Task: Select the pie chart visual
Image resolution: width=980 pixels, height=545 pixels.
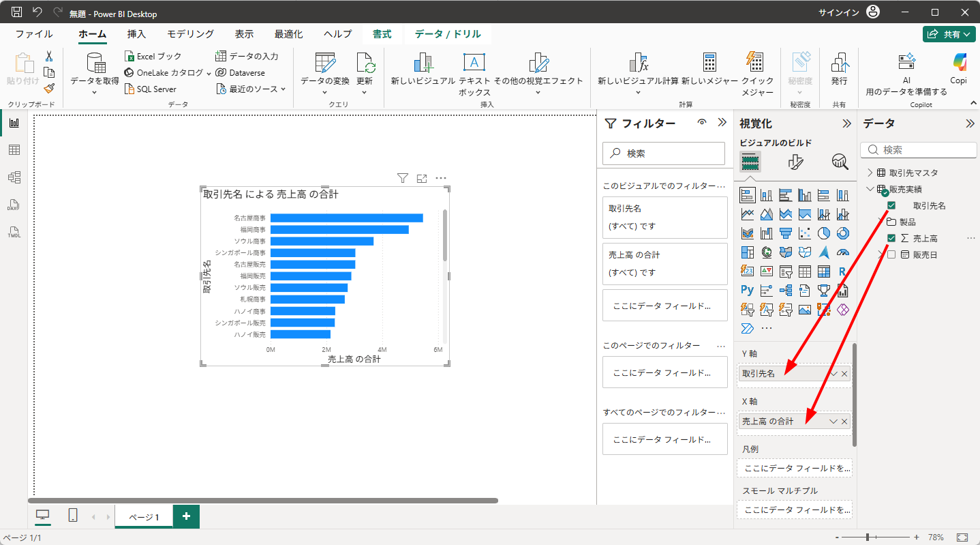Action: click(823, 233)
